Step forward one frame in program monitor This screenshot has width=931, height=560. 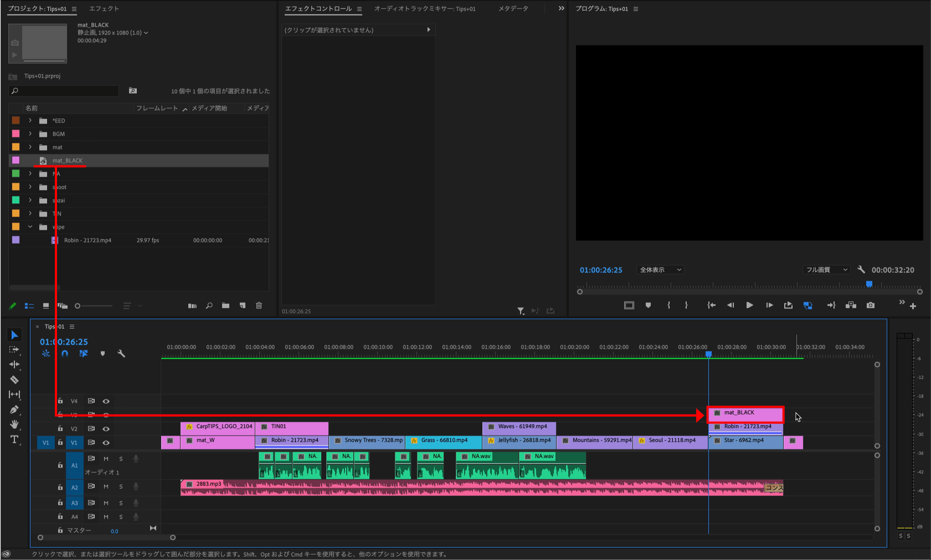(769, 305)
